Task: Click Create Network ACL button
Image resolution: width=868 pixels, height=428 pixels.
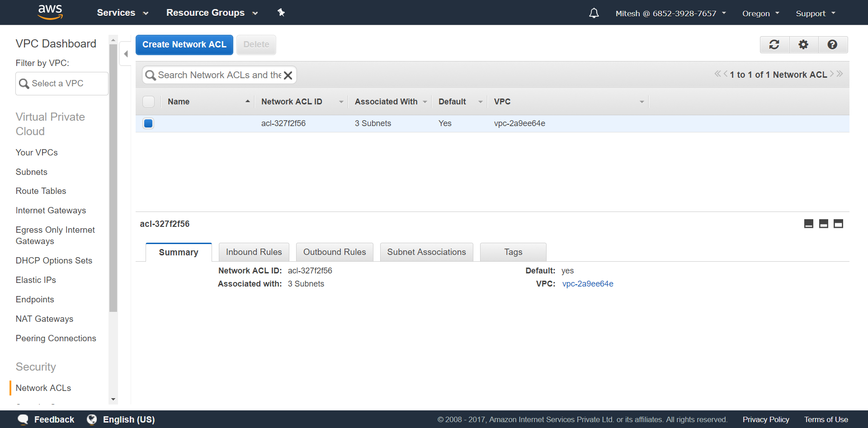Action: tap(184, 45)
